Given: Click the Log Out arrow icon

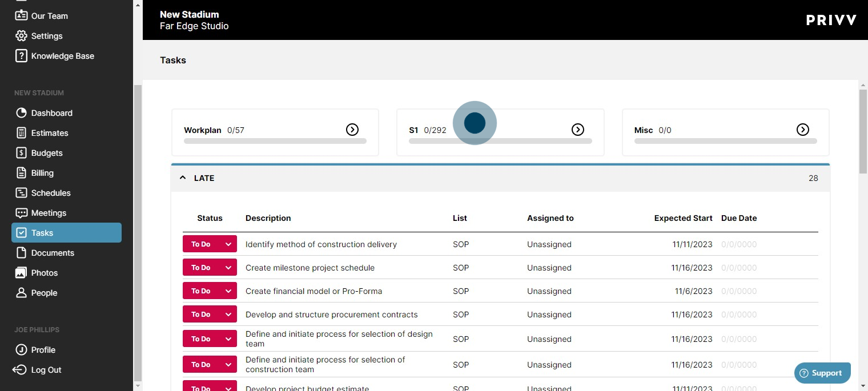Looking at the screenshot, I should pyautogui.click(x=20, y=370).
